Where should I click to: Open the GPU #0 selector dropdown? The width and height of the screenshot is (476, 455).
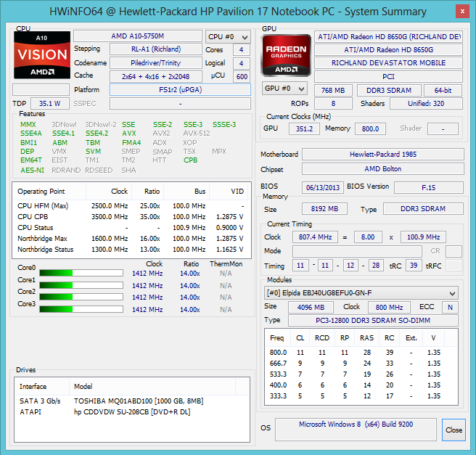284,89
